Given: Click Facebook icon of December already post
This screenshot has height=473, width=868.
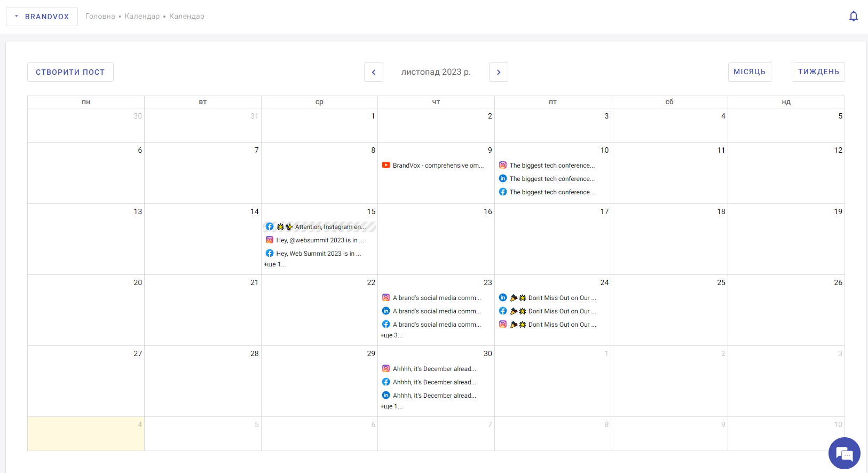Looking at the screenshot, I should pos(386,382).
